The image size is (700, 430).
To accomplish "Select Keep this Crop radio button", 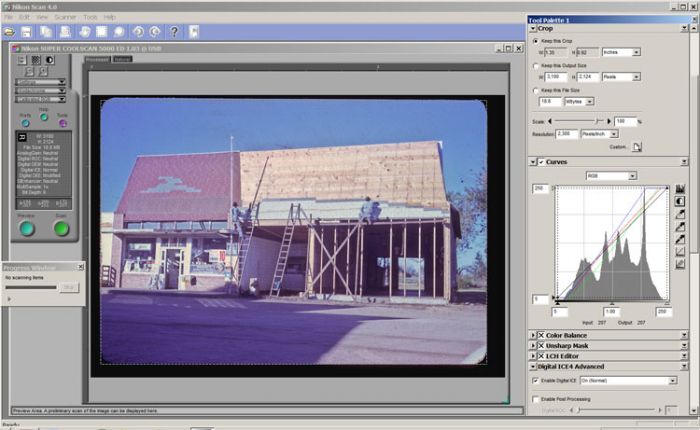I will tap(536, 41).
